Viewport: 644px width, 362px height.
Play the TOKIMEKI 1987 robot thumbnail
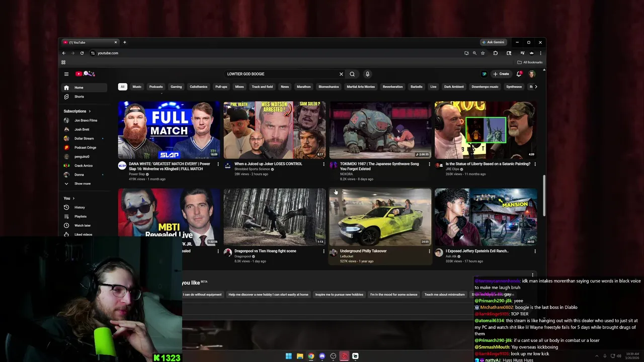(380, 130)
